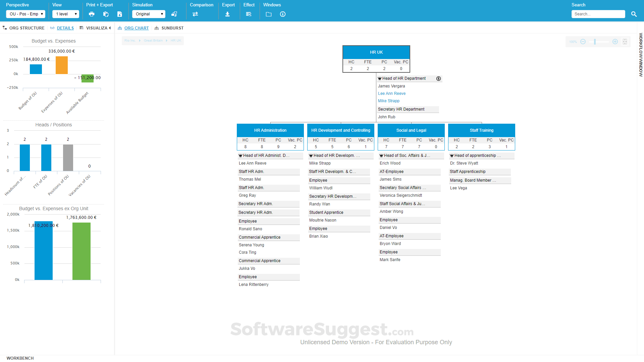The image size is (644, 362).
Task: Zoom out using the minus icon
Action: pyautogui.click(x=583, y=42)
